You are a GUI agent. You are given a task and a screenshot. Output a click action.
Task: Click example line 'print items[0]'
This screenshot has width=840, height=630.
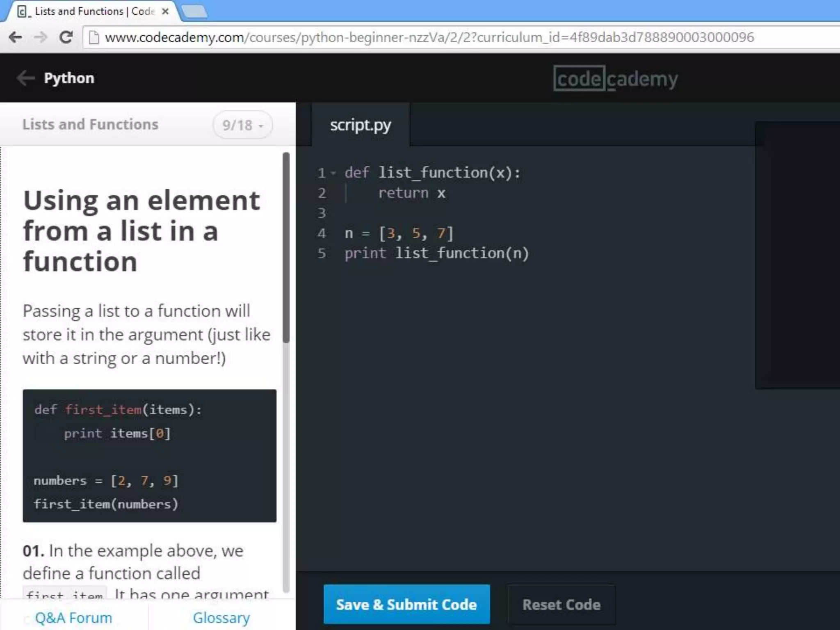click(x=117, y=433)
